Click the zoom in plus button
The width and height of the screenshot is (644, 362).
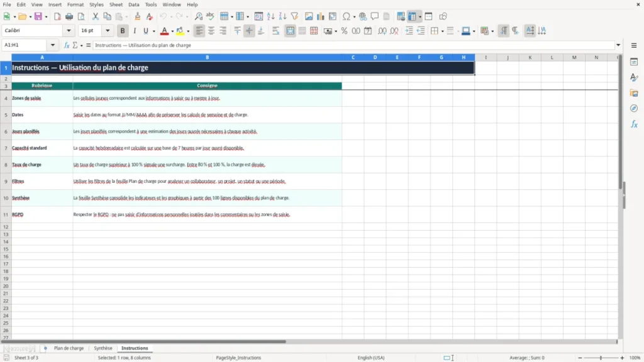[622, 358]
